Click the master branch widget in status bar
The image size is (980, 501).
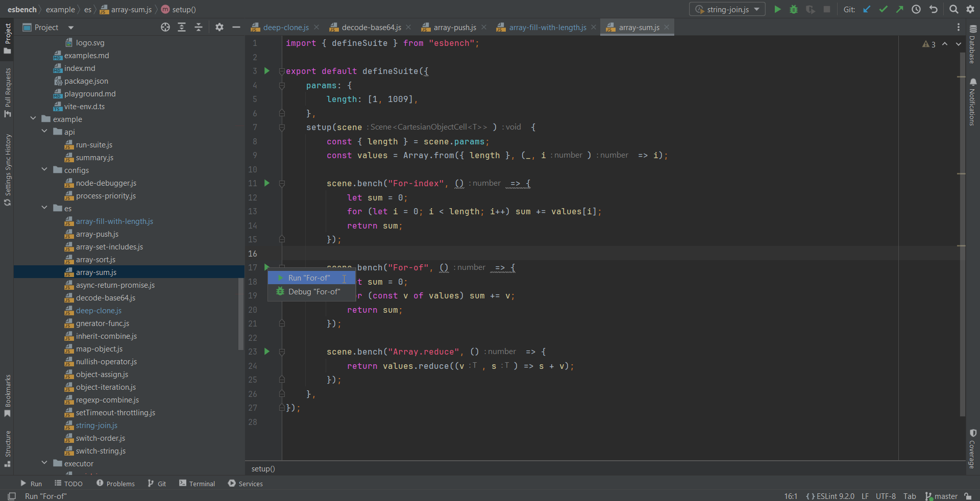(x=942, y=496)
